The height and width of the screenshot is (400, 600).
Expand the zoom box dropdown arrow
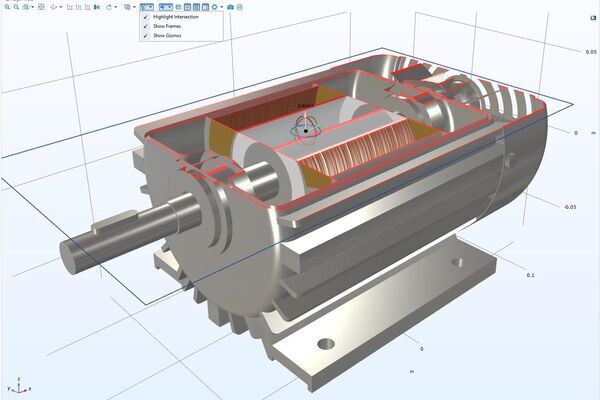32,6
